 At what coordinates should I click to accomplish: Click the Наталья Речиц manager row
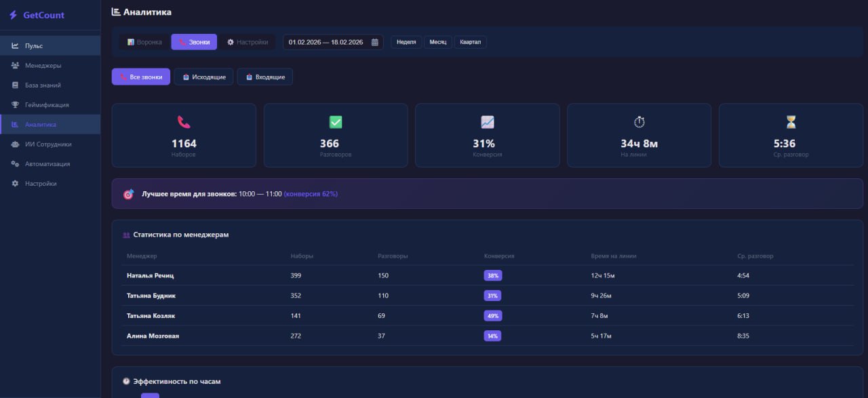(x=151, y=276)
